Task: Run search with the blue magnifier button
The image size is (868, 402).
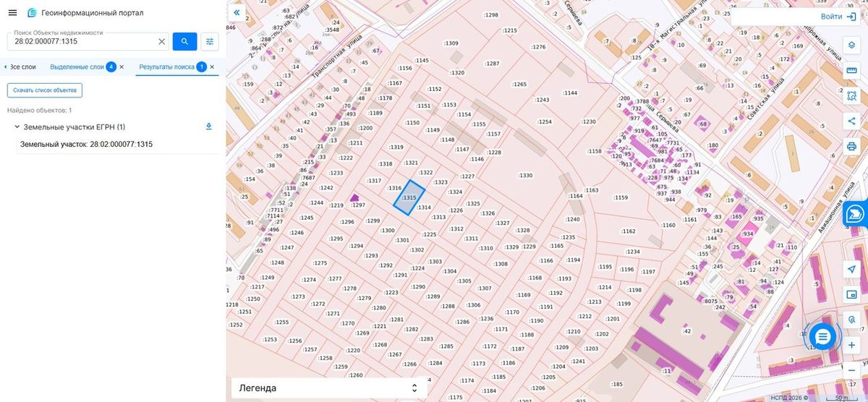Action: [184, 42]
